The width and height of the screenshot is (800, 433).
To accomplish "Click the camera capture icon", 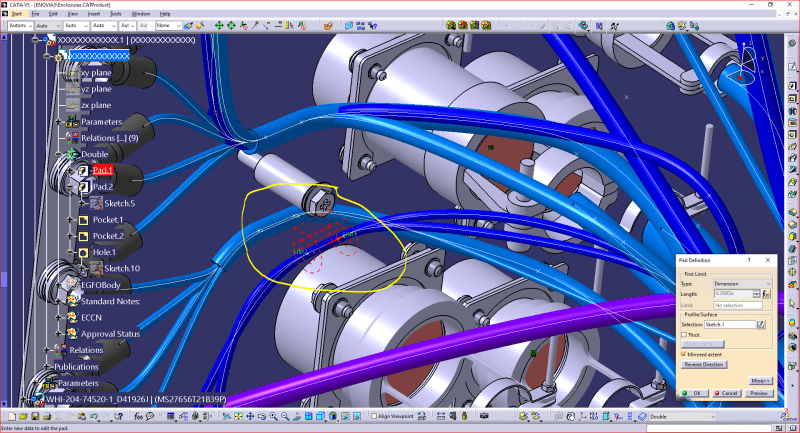I will pyautogui.click(x=484, y=416).
